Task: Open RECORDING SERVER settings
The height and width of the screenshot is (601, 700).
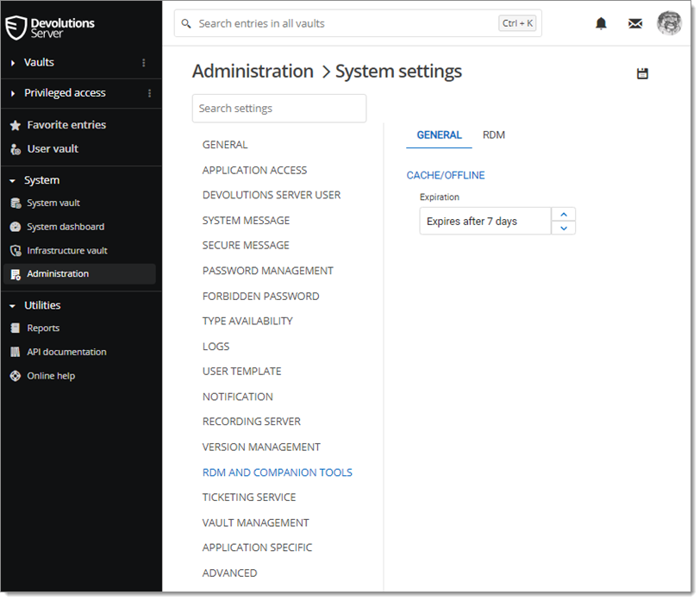Action: pos(252,422)
